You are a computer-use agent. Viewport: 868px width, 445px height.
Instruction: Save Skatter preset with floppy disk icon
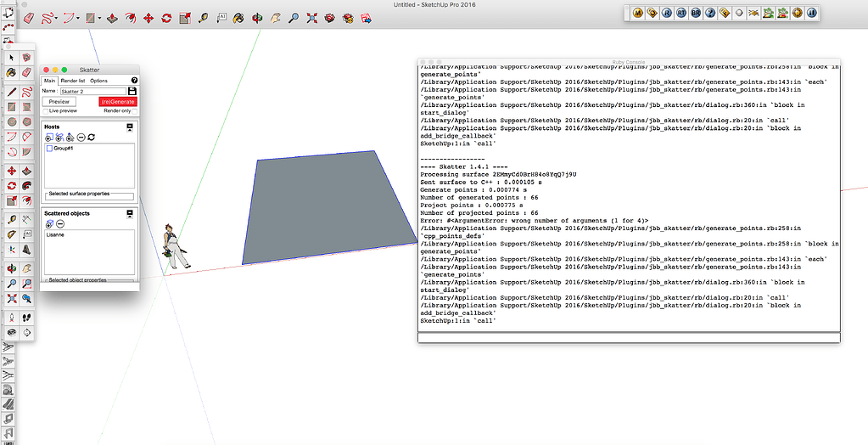pos(132,91)
